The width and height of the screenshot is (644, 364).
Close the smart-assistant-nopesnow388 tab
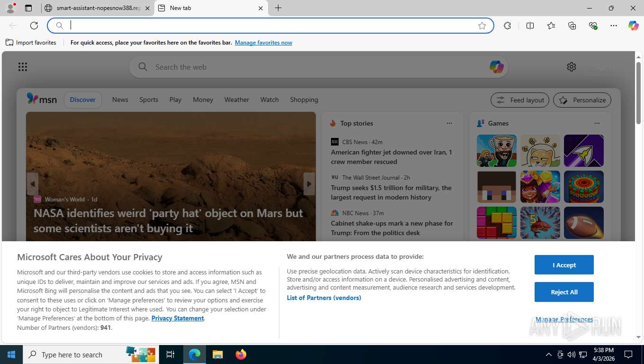(147, 8)
